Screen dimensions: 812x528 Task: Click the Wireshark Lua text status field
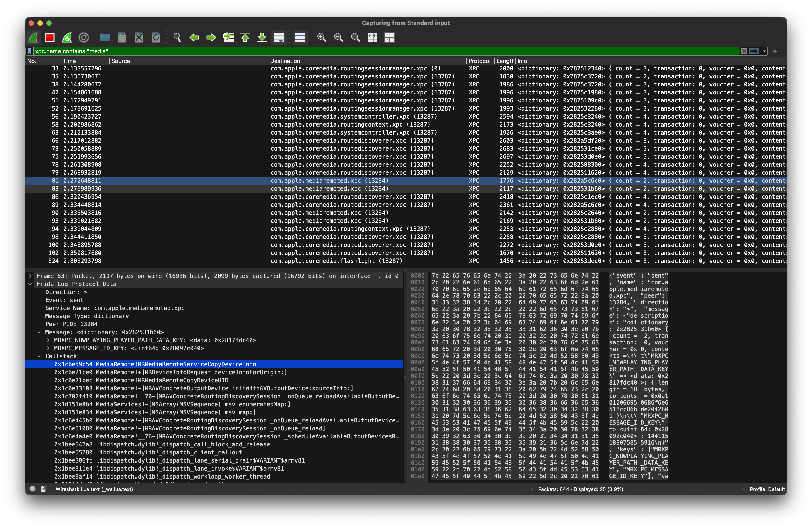tap(94, 489)
